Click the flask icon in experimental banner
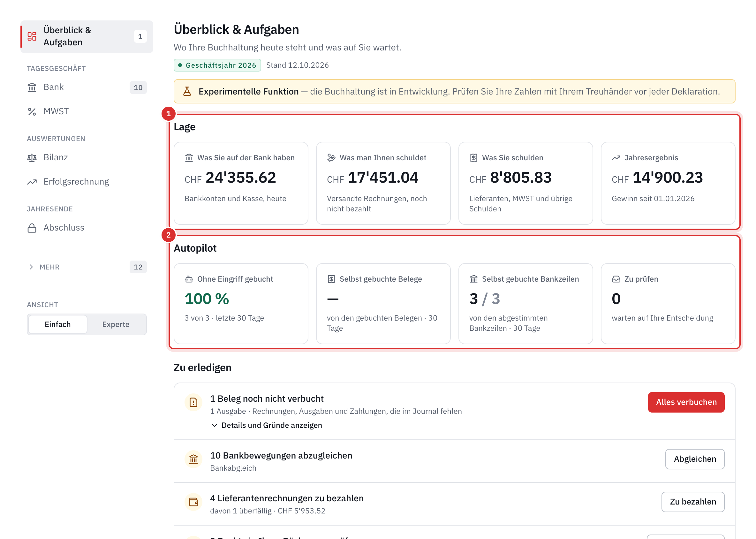This screenshot has height=539, width=756. [187, 91]
